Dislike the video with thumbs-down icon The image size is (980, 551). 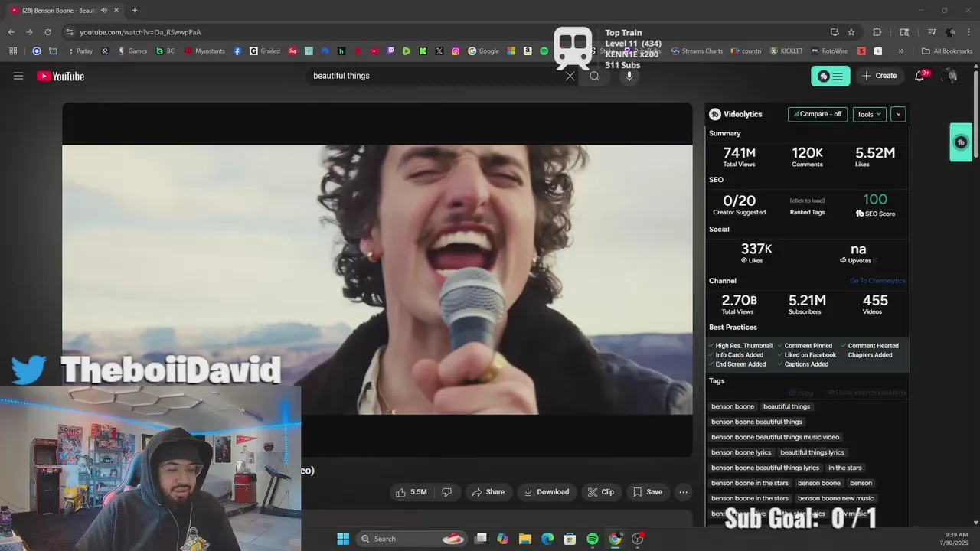coord(446,492)
